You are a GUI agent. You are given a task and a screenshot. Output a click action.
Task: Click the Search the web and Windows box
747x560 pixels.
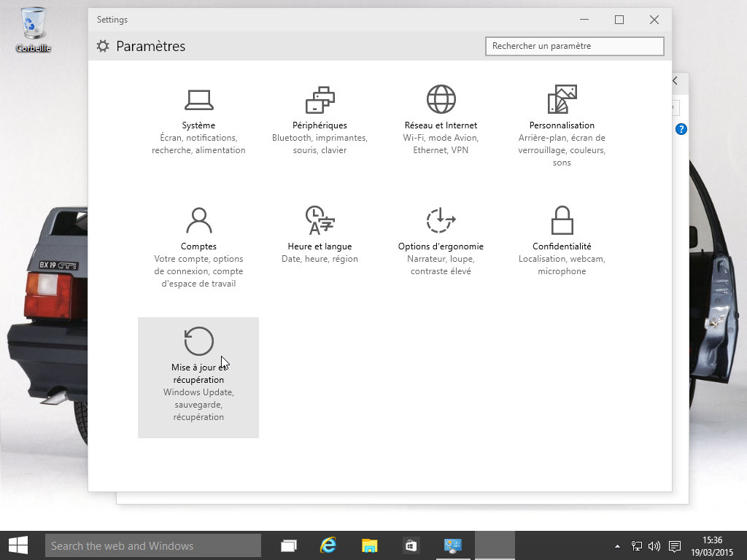pos(153,545)
